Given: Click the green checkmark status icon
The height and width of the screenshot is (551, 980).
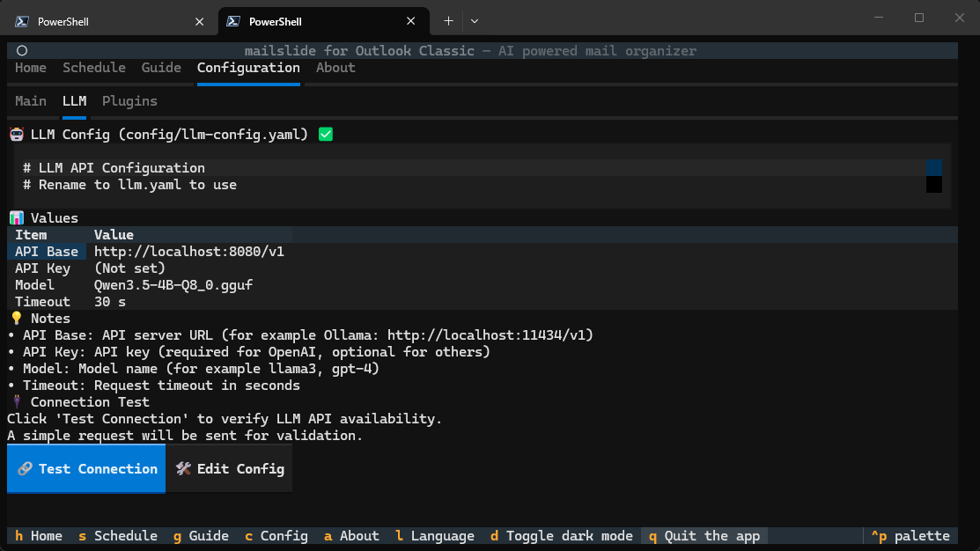Looking at the screenshot, I should (326, 135).
